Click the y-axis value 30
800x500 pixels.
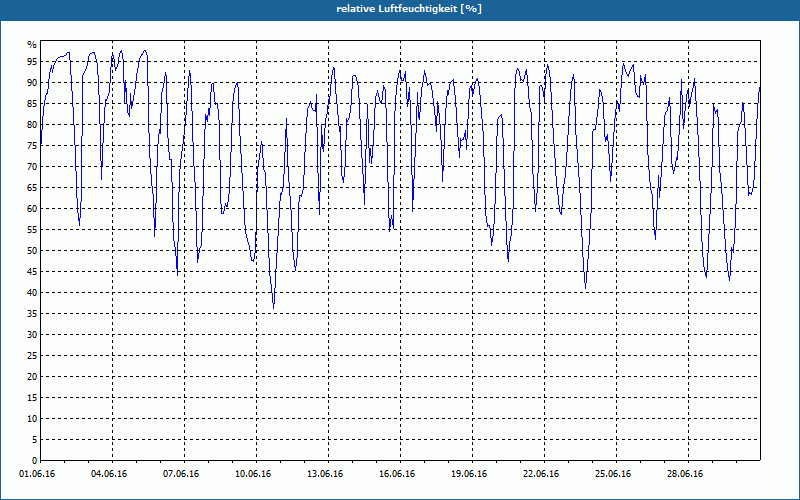pyautogui.click(x=32, y=335)
